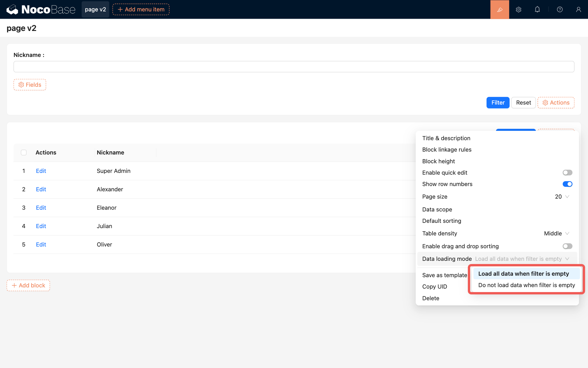588x368 pixels.
Task: Open the notifications bell icon
Action: coord(537,9)
